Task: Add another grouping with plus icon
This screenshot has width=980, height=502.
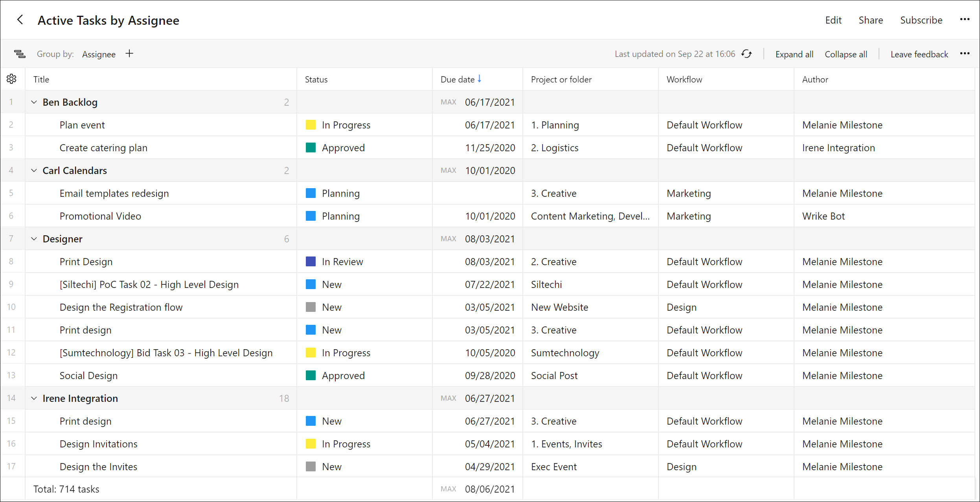Action: 129,54
